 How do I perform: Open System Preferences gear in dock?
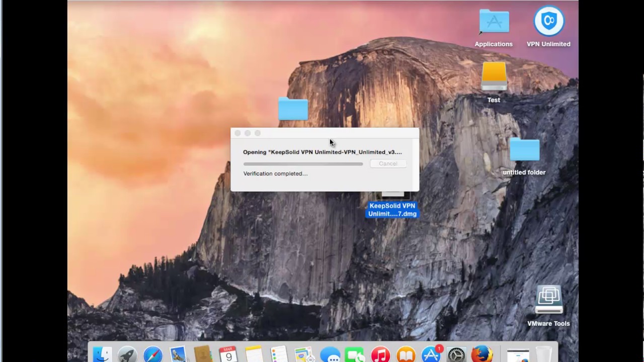coord(457,355)
